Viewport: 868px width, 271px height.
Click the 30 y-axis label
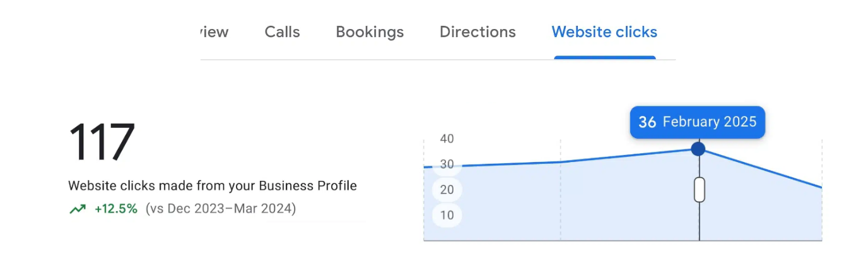pos(447,164)
